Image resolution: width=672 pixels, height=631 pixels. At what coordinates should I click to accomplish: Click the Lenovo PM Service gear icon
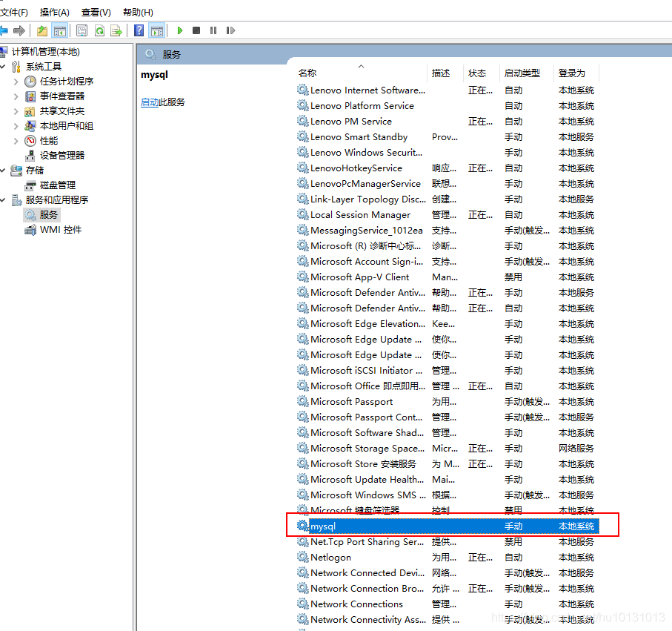point(302,122)
